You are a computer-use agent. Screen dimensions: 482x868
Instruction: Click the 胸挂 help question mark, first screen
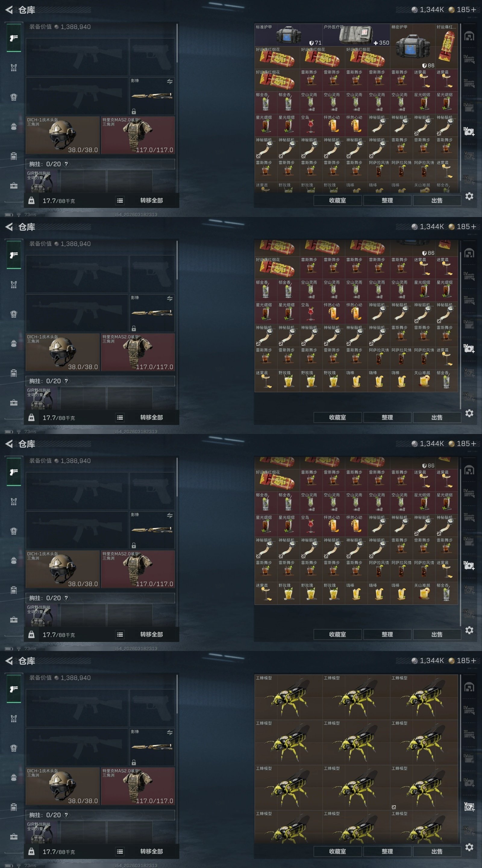pyautogui.click(x=66, y=164)
